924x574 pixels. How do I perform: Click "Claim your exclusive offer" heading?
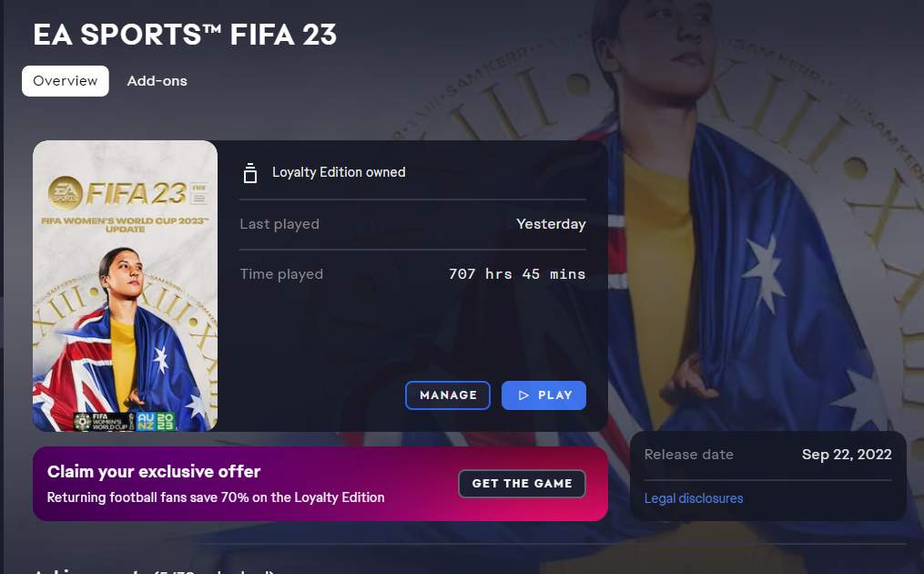click(x=154, y=472)
